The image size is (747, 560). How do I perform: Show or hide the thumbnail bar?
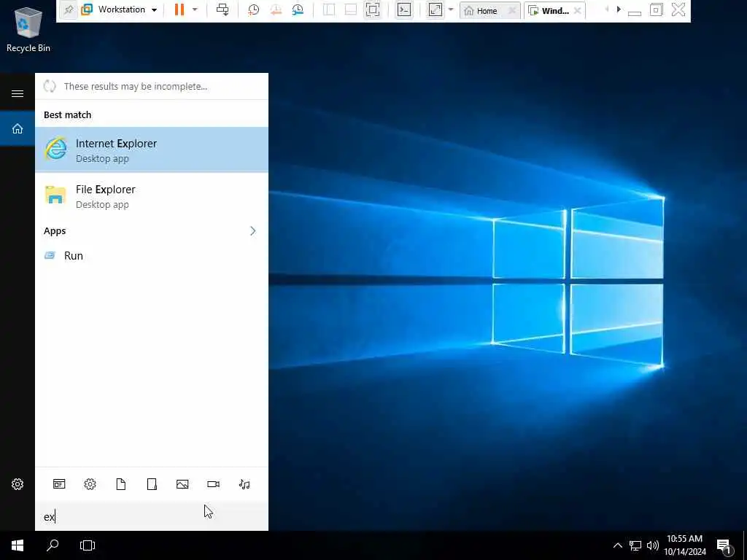point(351,9)
